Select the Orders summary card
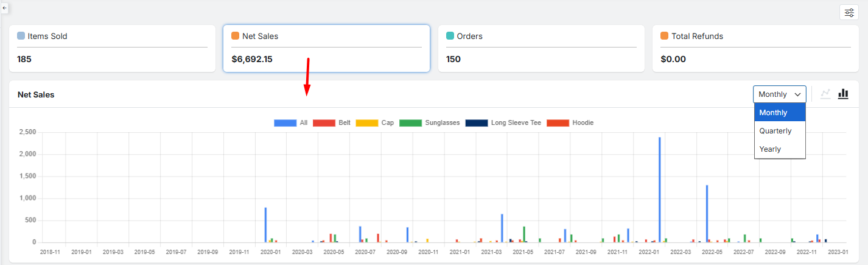This screenshot has height=265, width=868. [541, 49]
